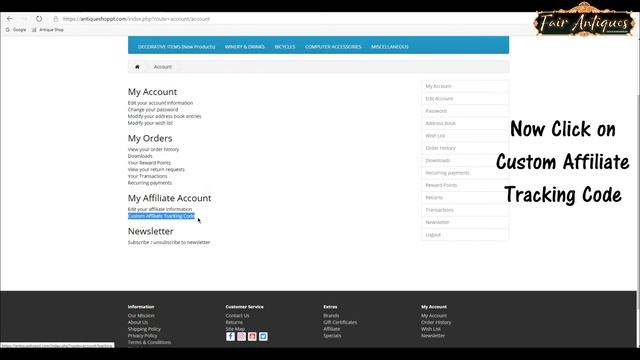Screen dimensions: 640x360
Task: Open Bicycles menu category
Action: [x=285, y=47]
